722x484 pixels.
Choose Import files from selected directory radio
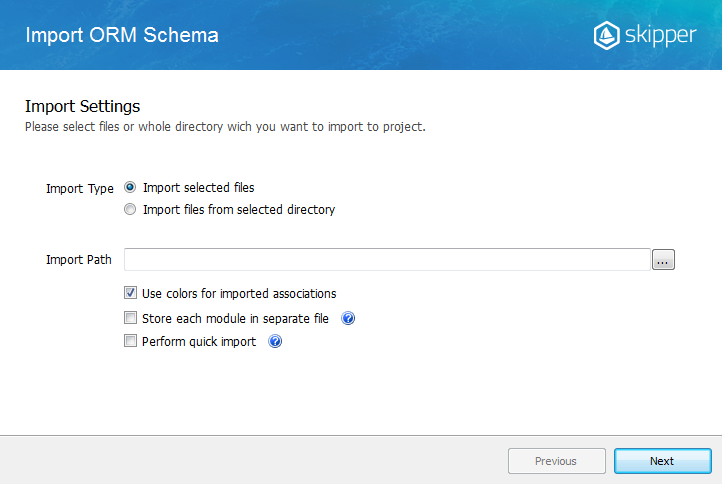pos(130,210)
